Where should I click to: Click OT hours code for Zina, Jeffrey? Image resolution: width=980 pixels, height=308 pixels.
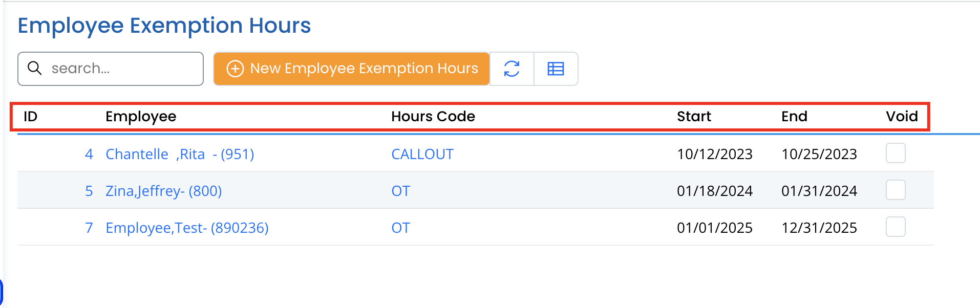click(400, 191)
